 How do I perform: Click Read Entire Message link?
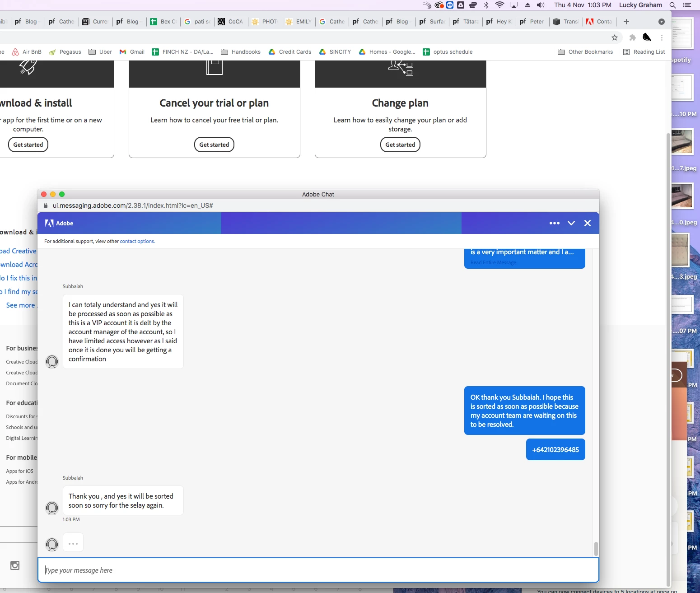click(x=493, y=262)
